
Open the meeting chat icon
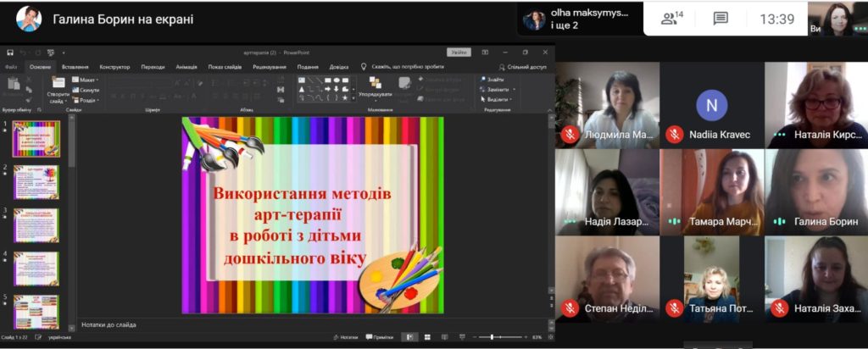click(x=721, y=19)
